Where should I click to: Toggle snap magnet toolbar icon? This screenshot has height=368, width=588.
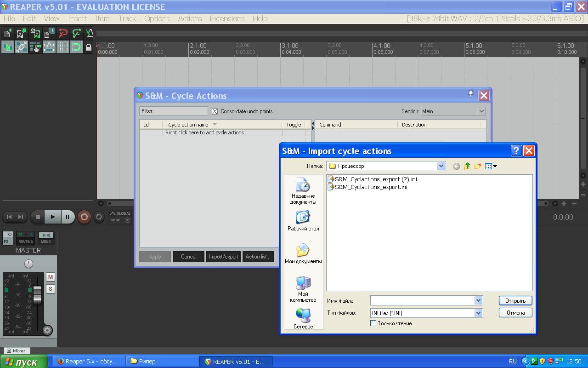(x=77, y=47)
